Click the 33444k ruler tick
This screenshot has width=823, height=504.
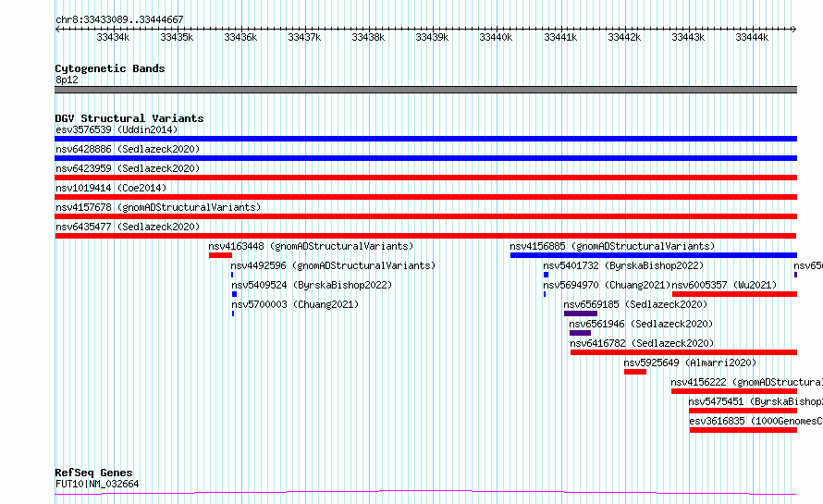click(x=752, y=37)
